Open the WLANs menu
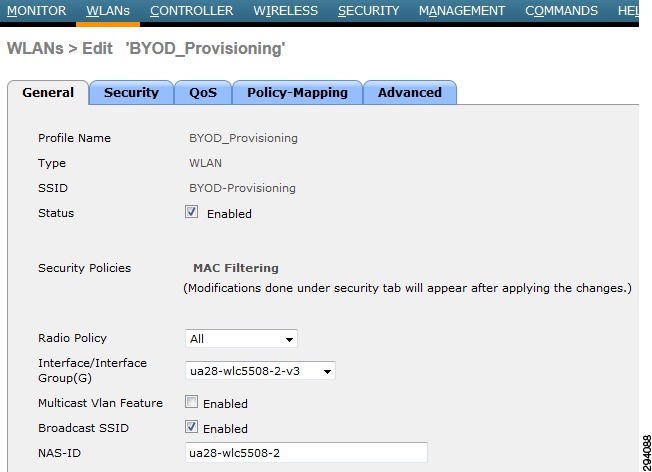This screenshot has height=472, width=652. click(108, 10)
